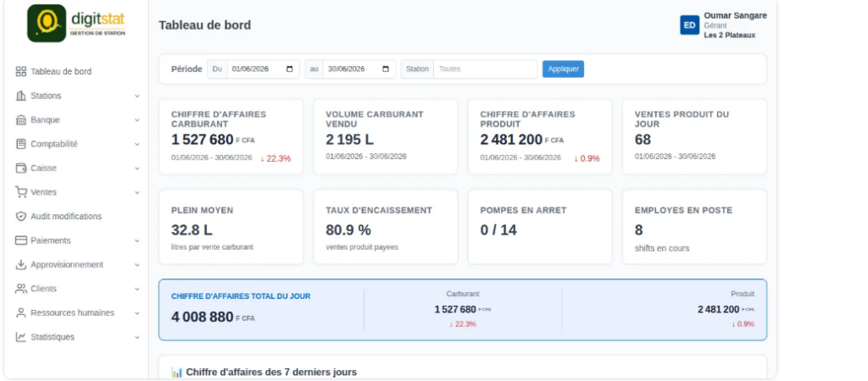Expand the Paiements menu chevron

137,241
